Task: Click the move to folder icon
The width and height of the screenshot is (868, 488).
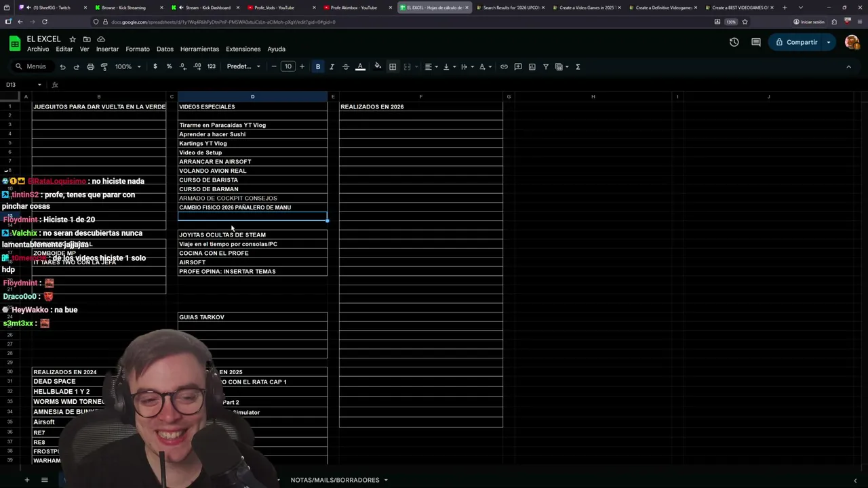Action: 87,39
